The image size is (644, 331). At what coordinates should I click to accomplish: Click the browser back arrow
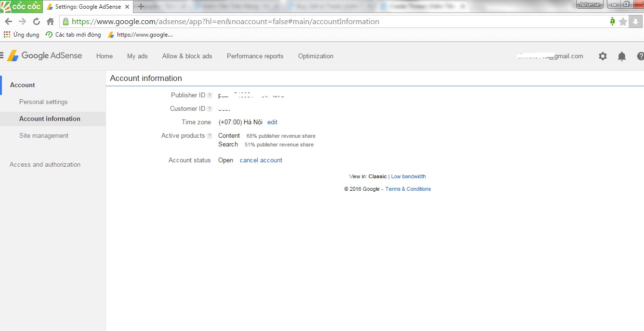point(8,22)
